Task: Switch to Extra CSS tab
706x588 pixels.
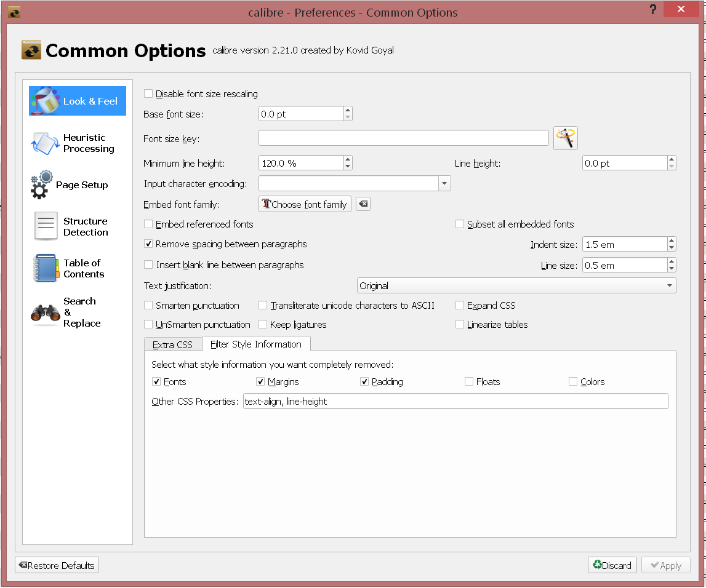Action: (x=172, y=344)
